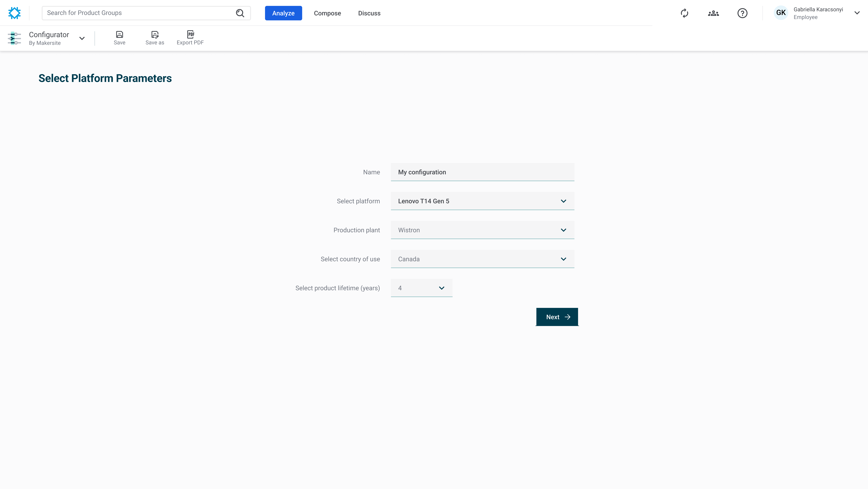Click the search magnifier icon

click(240, 13)
